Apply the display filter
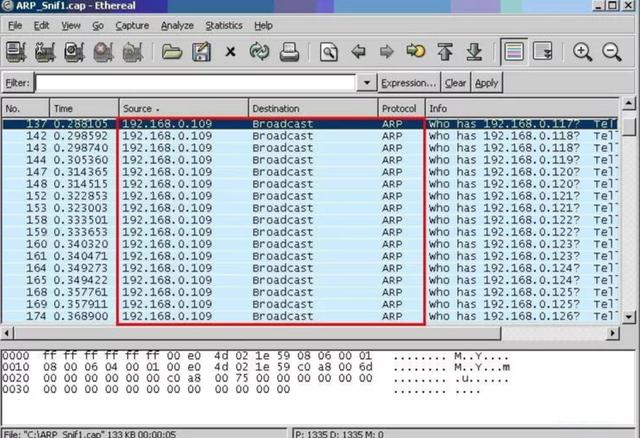 [x=487, y=83]
